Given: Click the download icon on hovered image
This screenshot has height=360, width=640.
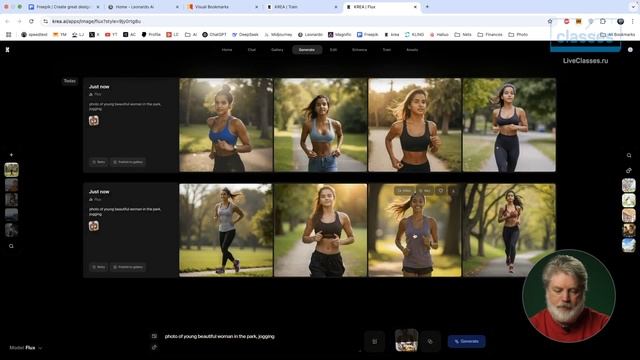Looking at the screenshot, I should pyautogui.click(x=453, y=191).
